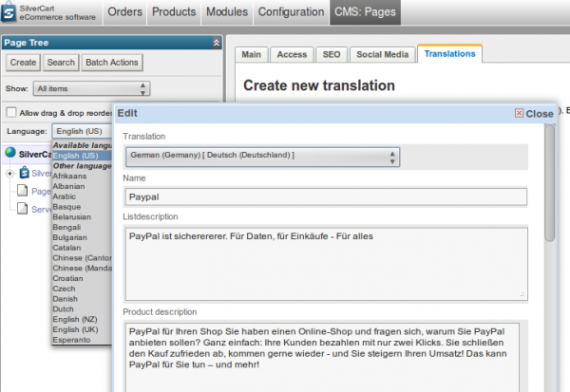The height and width of the screenshot is (392, 570).
Task: Click the red X close icon
Action: click(x=519, y=113)
